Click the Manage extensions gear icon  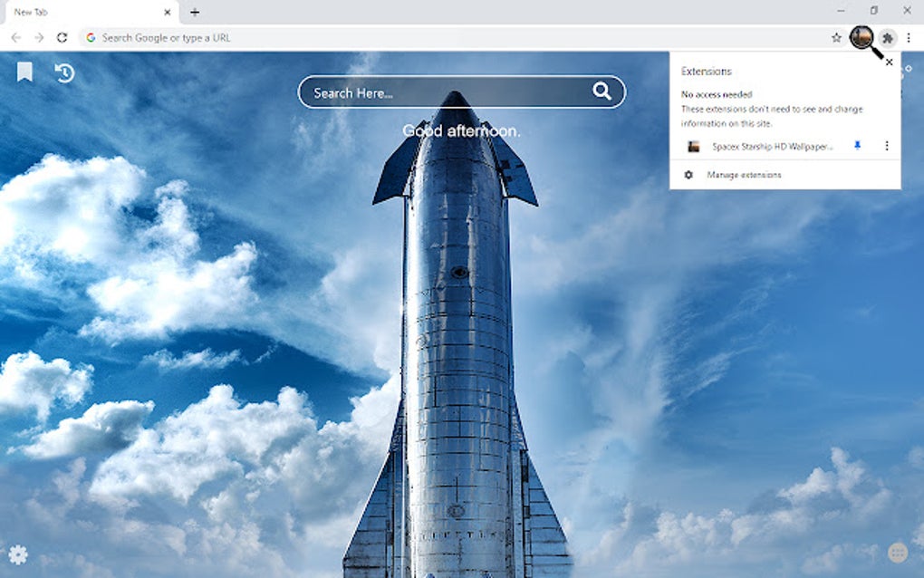[x=689, y=174]
